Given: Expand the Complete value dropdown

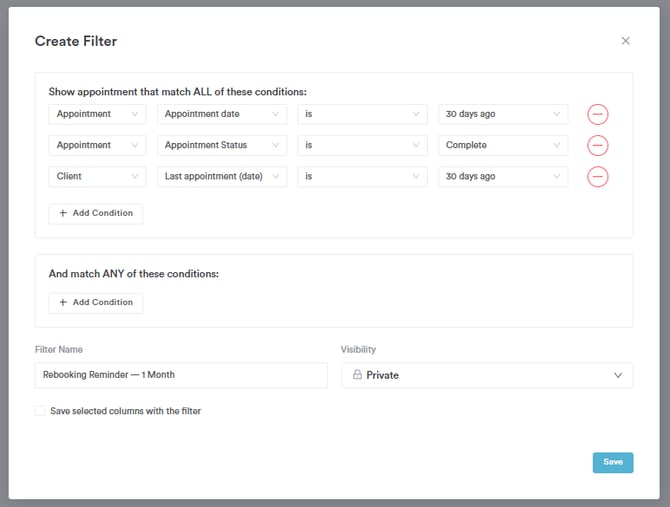Looking at the screenshot, I should click(503, 146).
